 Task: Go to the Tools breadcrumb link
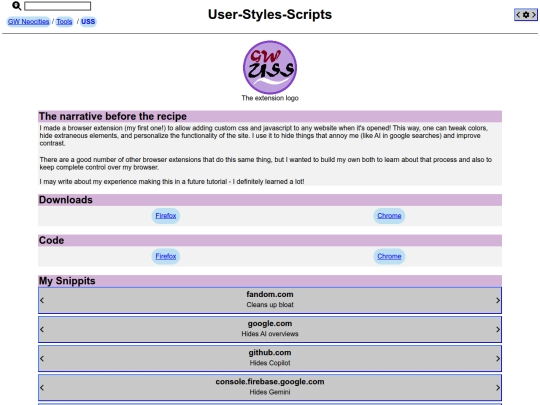tap(64, 22)
